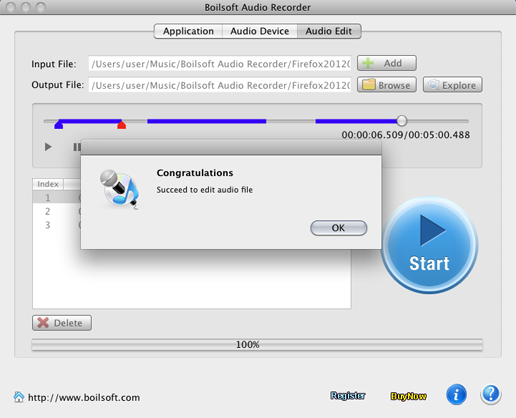This screenshot has width=516, height=418.
Task: Click the microphone app icon in dialog
Action: tap(119, 189)
